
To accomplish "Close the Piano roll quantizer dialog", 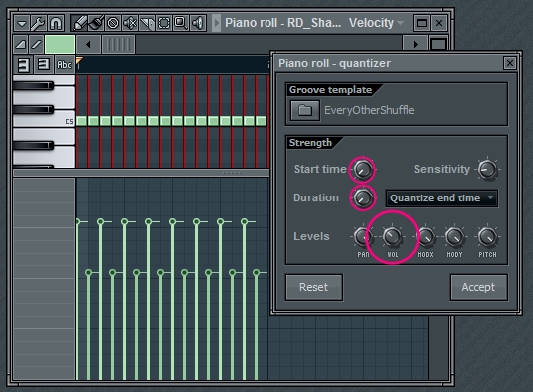I will point(510,63).
